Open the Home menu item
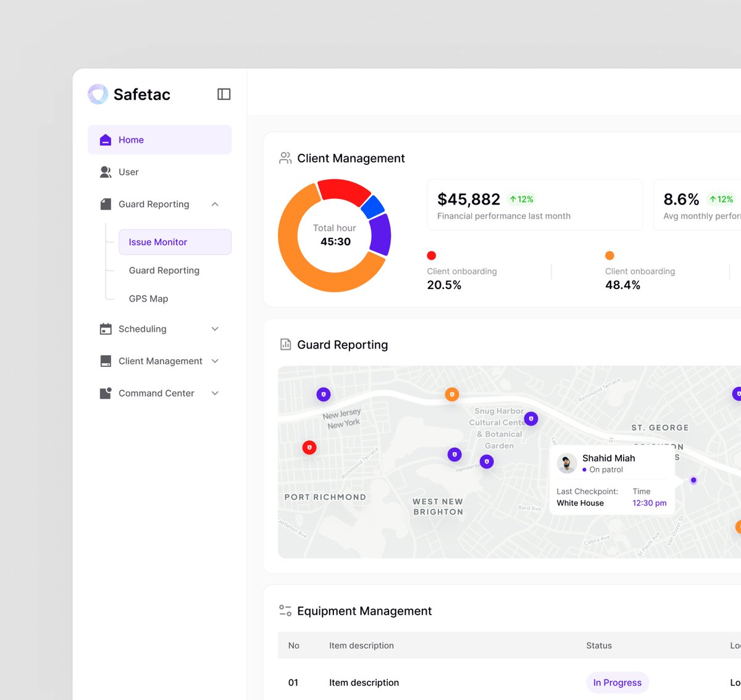741x700 pixels. 159,140
